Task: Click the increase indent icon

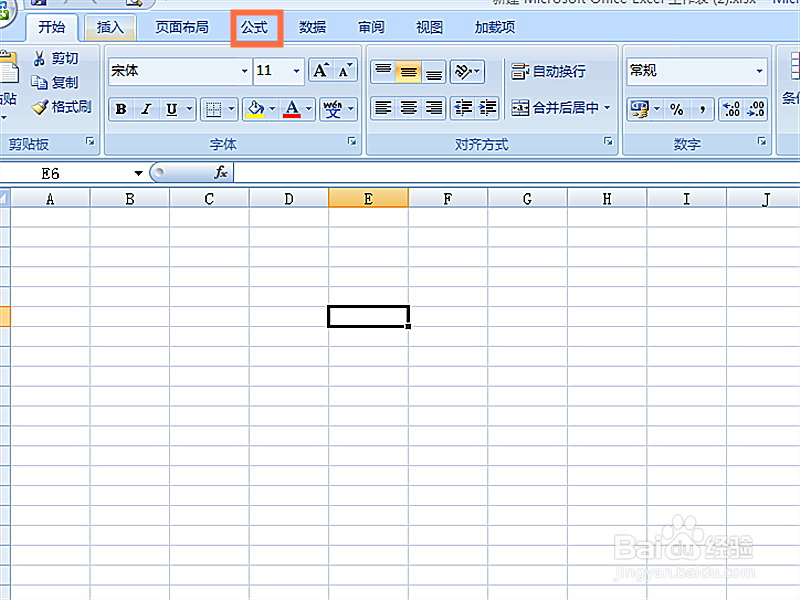Action: pyautogui.click(x=487, y=108)
